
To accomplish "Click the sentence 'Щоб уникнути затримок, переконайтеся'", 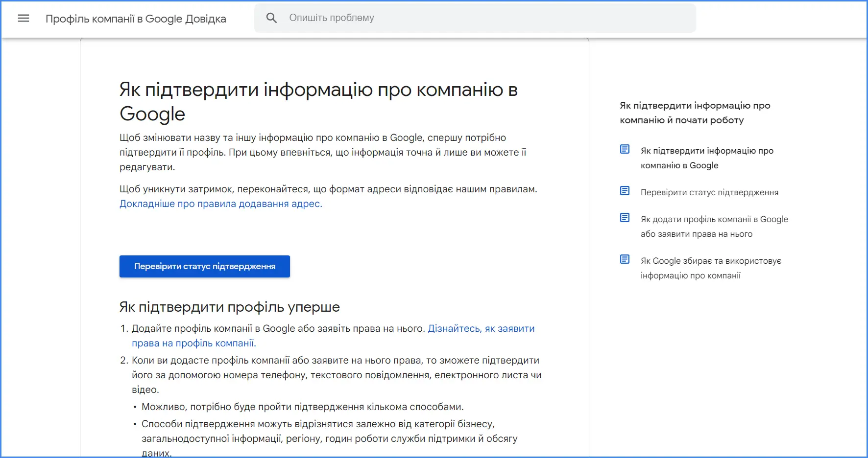I will 328,189.
